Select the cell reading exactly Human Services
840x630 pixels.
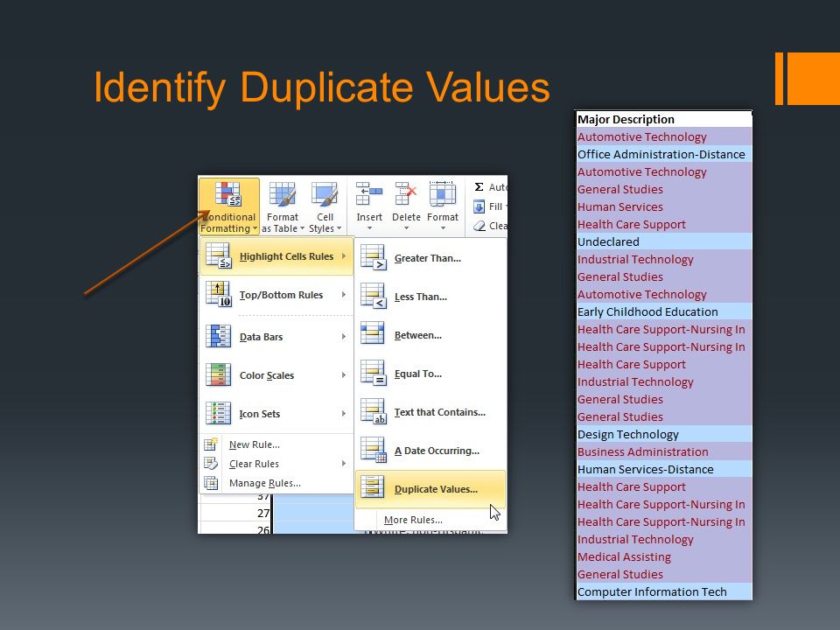(x=664, y=206)
